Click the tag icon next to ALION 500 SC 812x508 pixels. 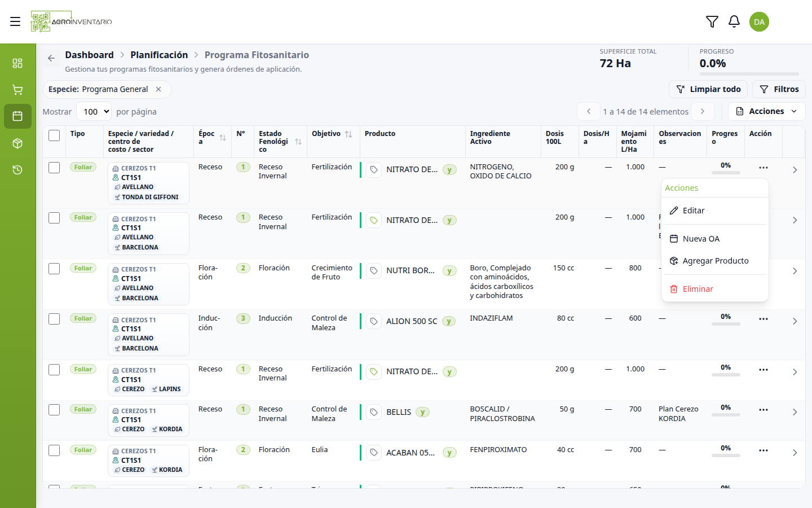coord(374,321)
